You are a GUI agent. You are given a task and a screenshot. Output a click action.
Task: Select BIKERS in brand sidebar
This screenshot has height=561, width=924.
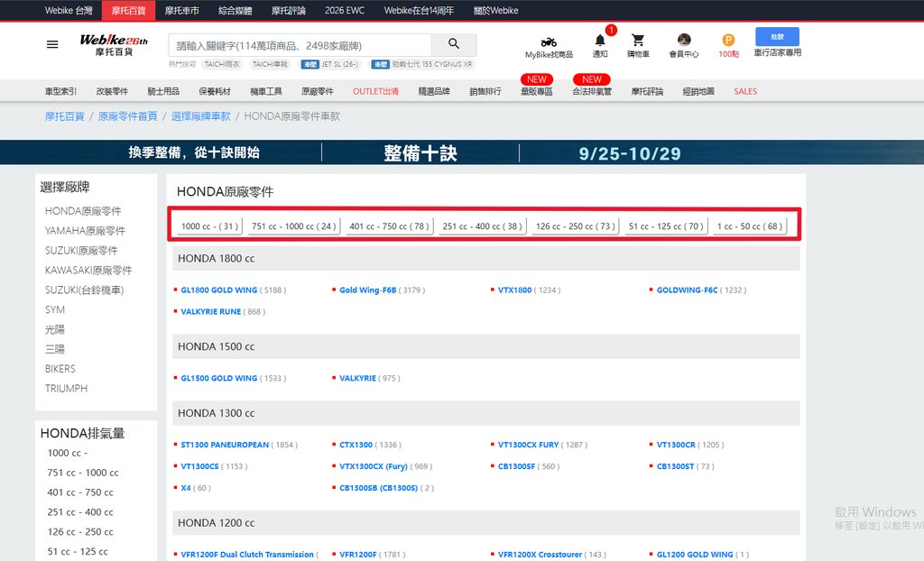tap(60, 369)
